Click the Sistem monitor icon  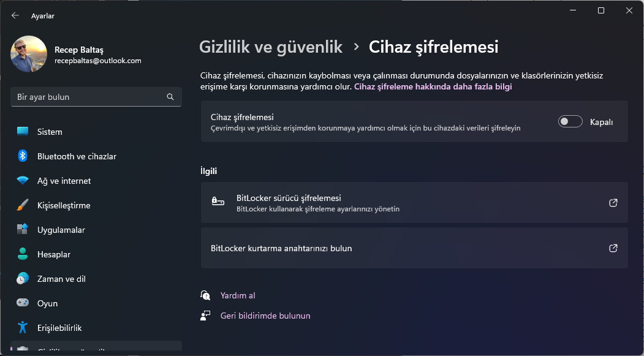tap(23, 132)
